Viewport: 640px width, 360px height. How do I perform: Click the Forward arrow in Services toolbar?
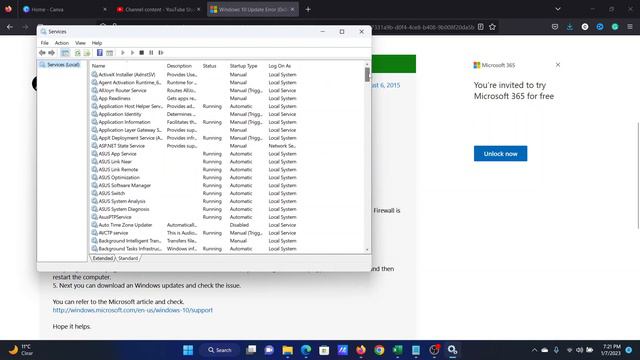(51, 53)
